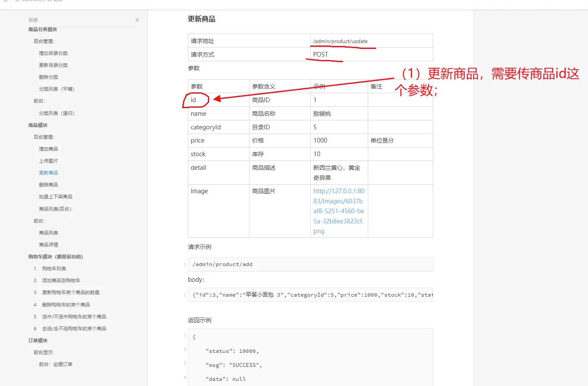Click the "msg": "SUCCESS" code line
This screenshot has height=386, width=588.
[x=234, y=365]
